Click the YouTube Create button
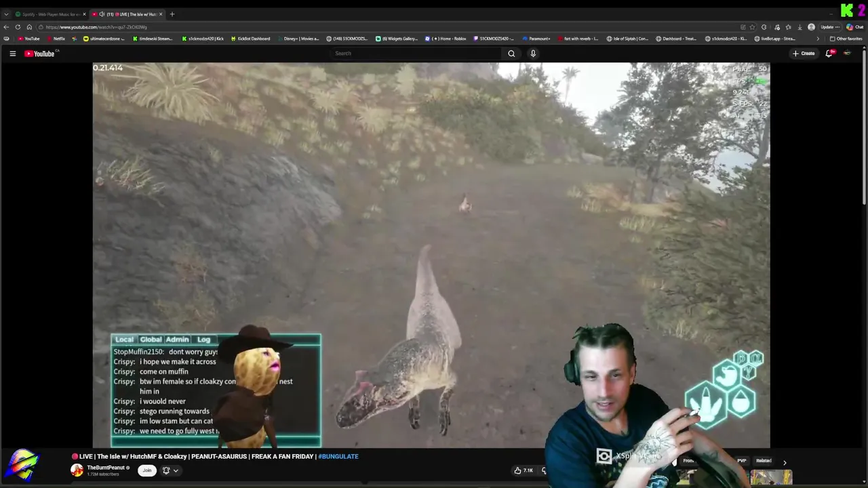Viewport: 868px width, 488px height. [x=804, y=54]
